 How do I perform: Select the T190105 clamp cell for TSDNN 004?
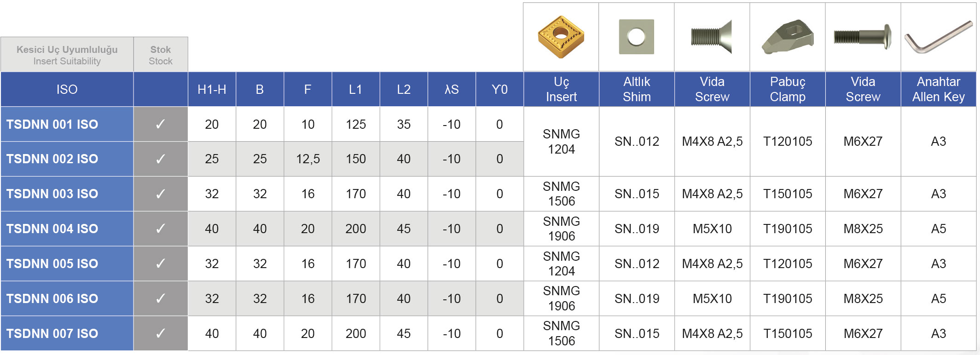click(788, 229)
